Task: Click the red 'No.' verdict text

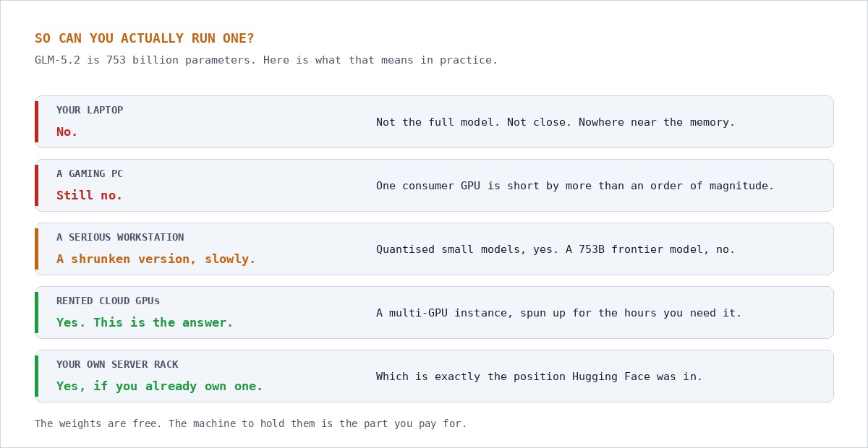Action: [x=67, y=132]
